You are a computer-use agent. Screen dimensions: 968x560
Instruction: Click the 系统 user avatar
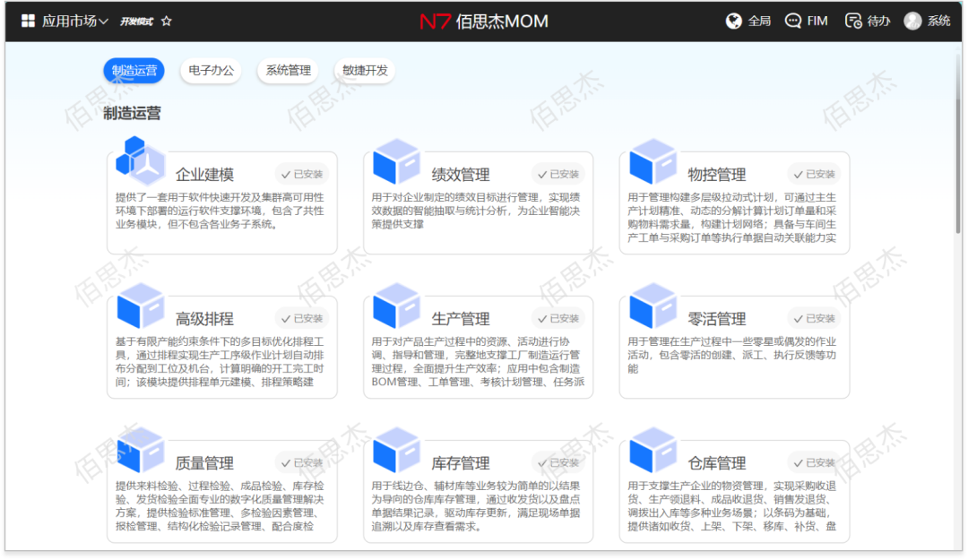point(912,21)
